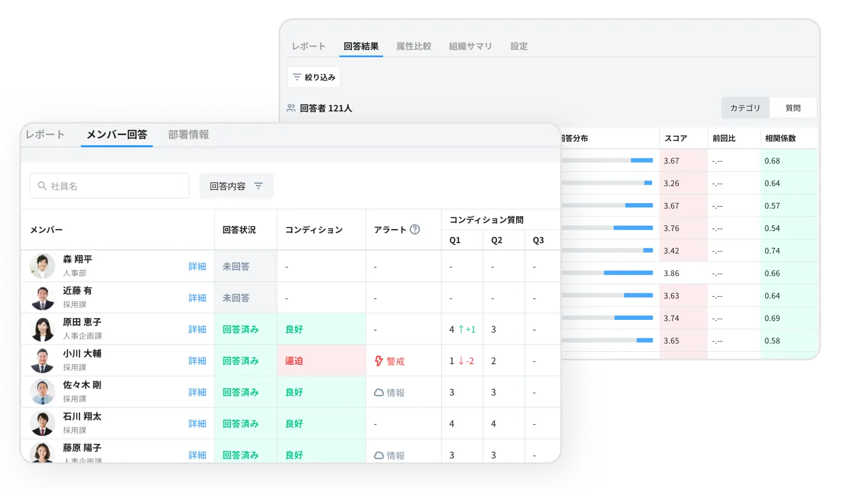View 詳細 for 小川 大輔

[197, 361]
